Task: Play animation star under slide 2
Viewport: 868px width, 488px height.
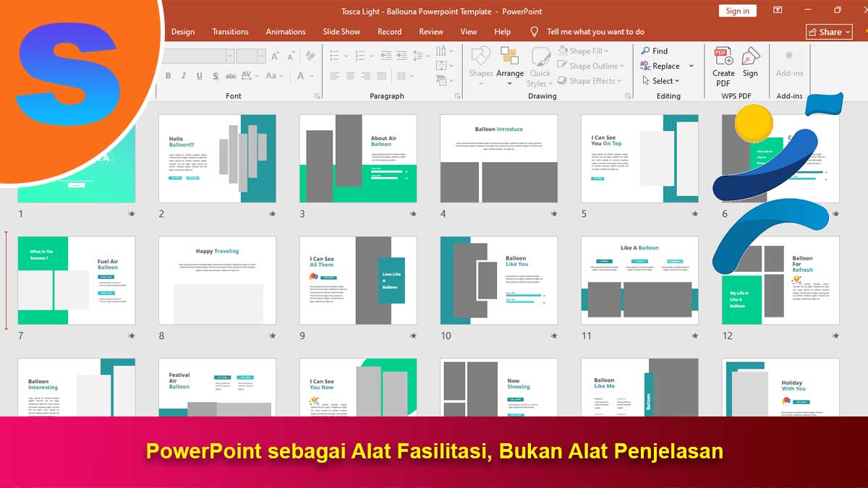Action: 272,214
